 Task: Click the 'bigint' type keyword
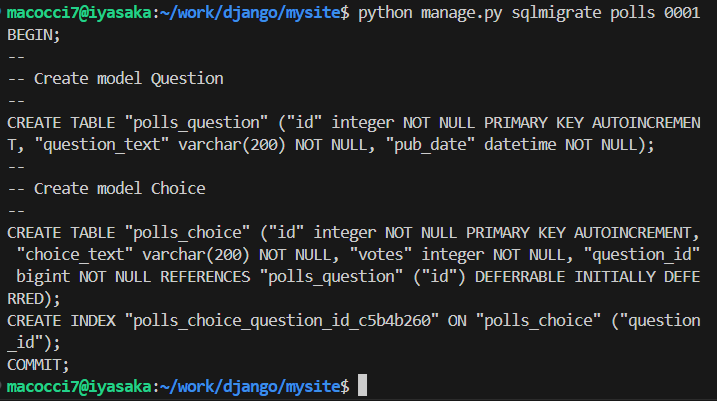click(x=44, y=276)
